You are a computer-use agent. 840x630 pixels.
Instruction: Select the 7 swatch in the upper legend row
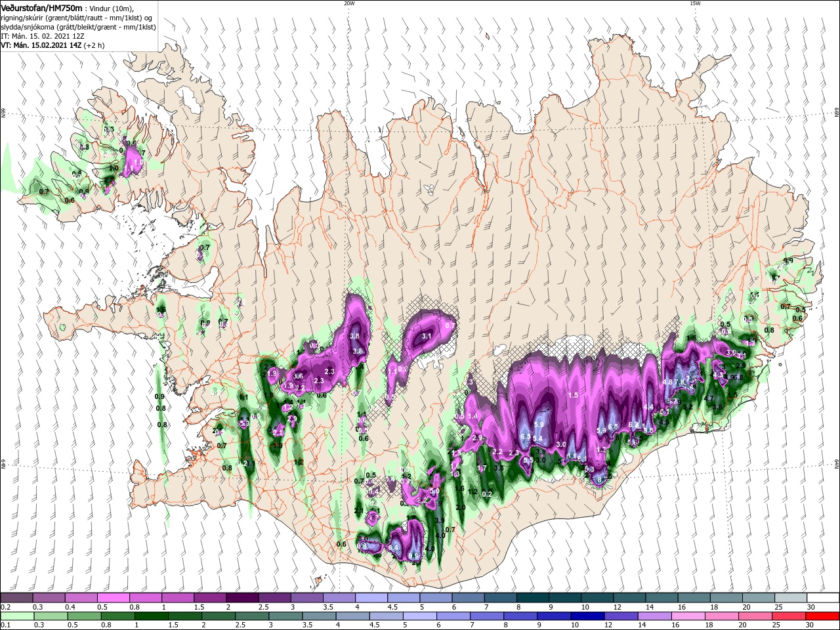coord(499,597)
